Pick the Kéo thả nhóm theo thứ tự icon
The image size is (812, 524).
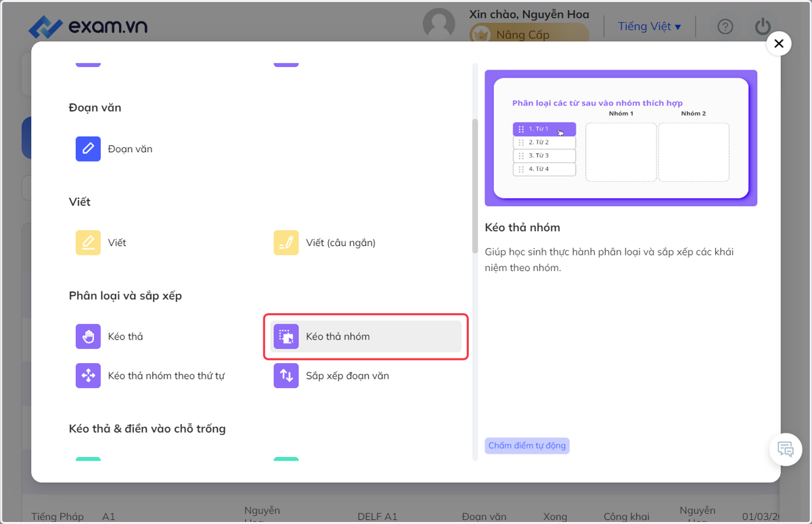click(88, 375)
